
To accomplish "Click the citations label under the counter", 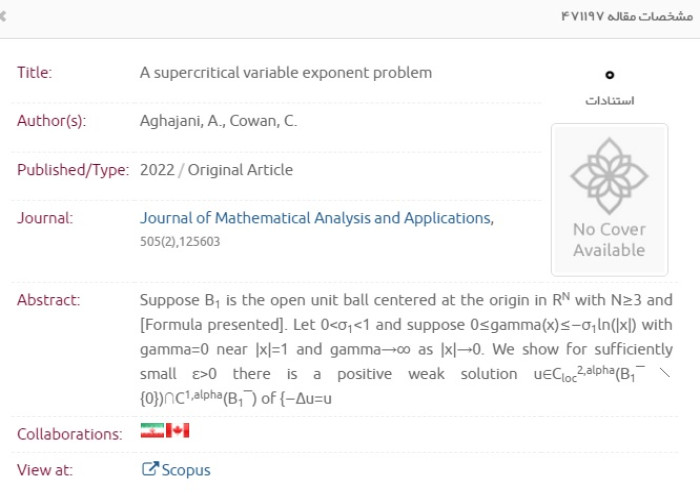I will [x=609, y=100].
